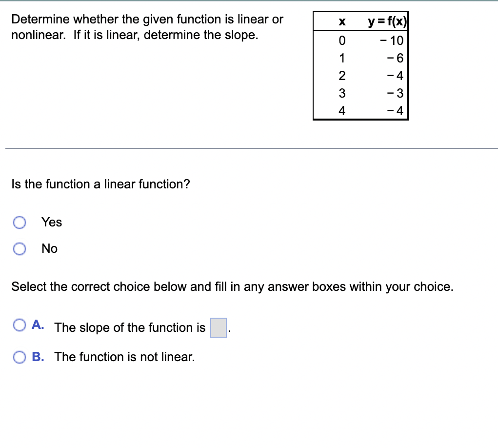Image resolution: width=498 pixels, height=448 pixels.
Task: Select the label 'Yes' next to its radio
Action: coord(51,223)
